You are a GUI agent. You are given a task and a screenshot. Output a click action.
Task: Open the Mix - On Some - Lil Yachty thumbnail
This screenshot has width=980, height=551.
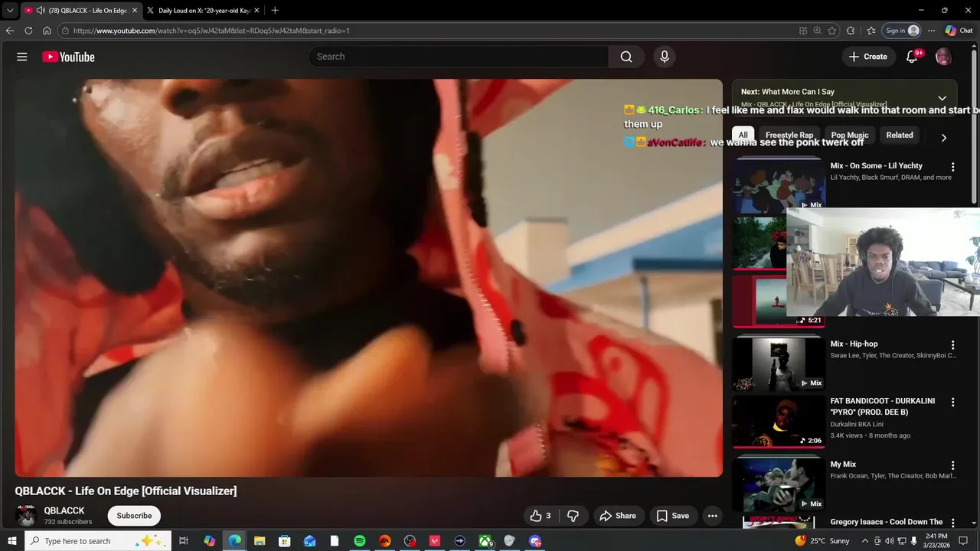point(778,184)
